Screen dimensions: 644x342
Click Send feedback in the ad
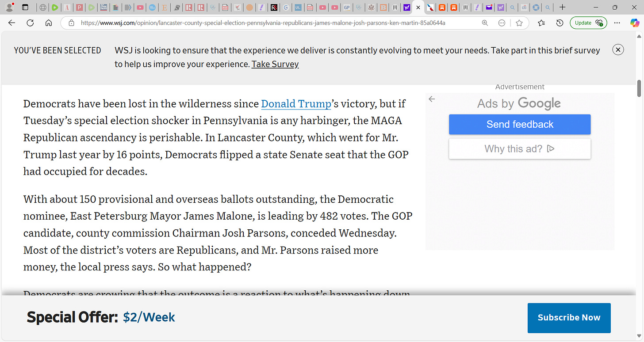click(x=520, y=124)
